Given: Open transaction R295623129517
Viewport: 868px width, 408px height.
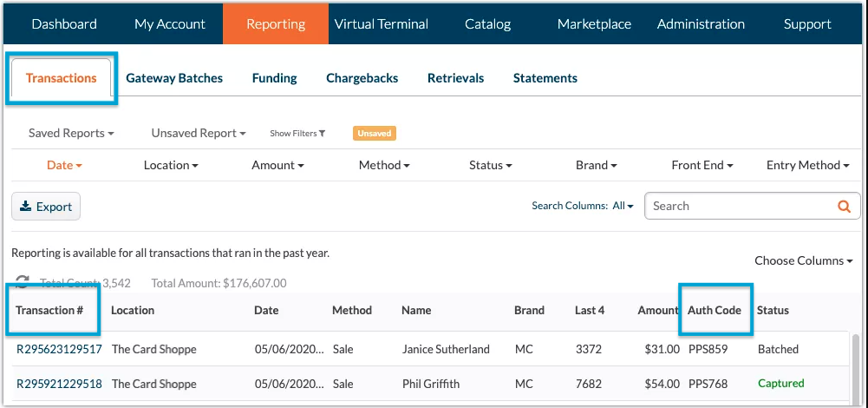Looking at the screenshot, I should [x=59, y=349].
